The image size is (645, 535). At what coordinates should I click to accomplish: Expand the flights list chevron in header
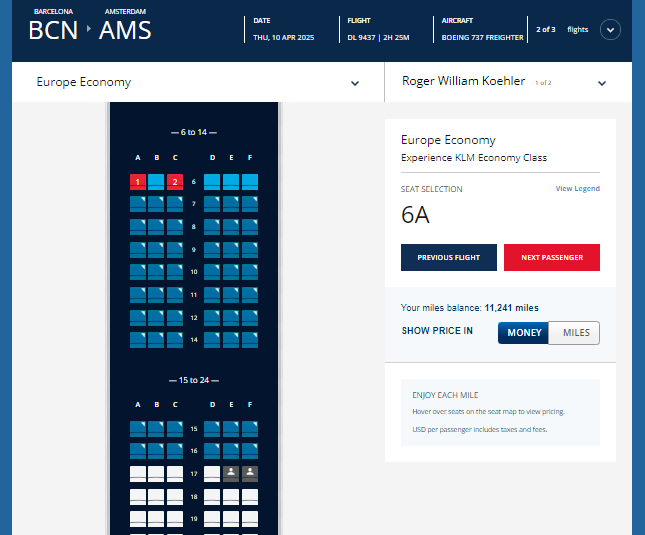coord(610,30)
